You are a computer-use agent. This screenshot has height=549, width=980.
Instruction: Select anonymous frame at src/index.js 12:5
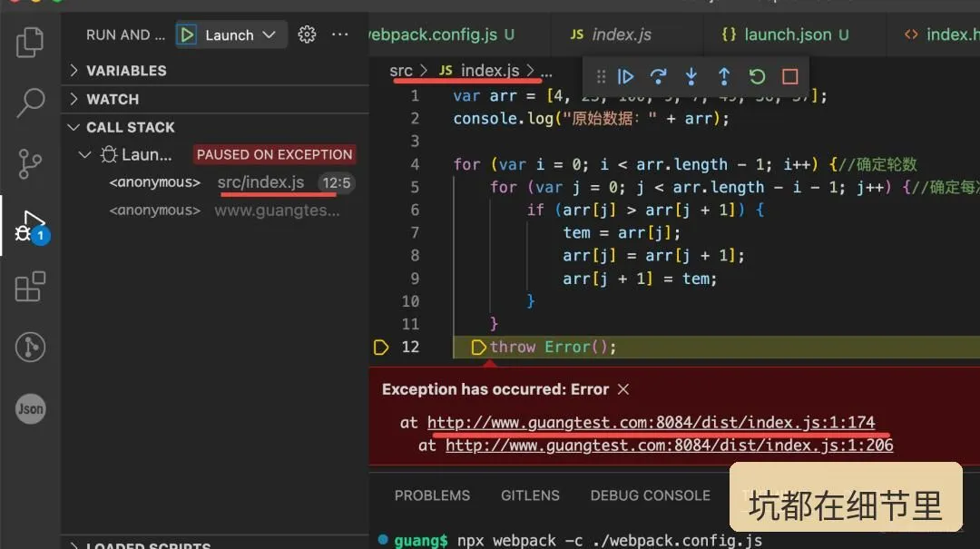pyautogui.click(x=215, y=182)
